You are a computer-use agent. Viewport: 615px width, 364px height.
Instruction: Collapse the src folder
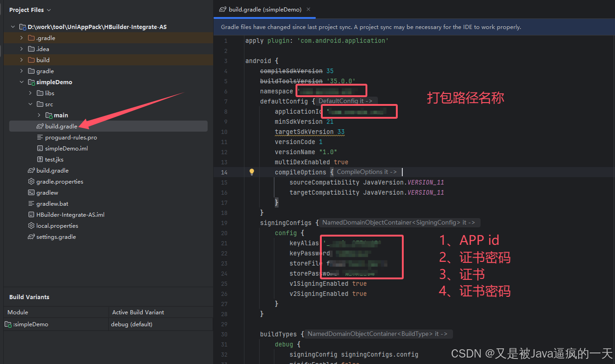coord(30,104)
